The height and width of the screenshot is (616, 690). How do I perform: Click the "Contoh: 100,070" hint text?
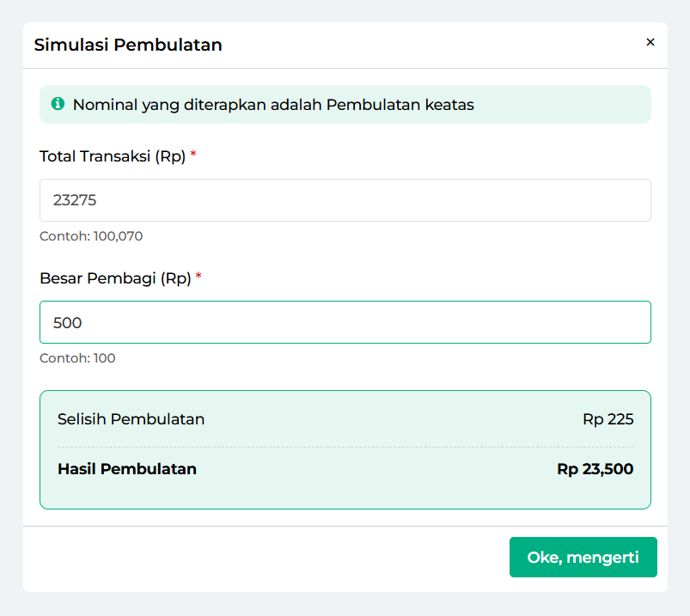pos(91,236)
